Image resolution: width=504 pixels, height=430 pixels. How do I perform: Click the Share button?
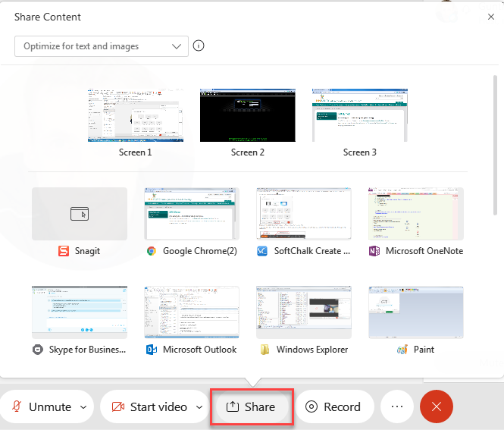coord(252,407)
